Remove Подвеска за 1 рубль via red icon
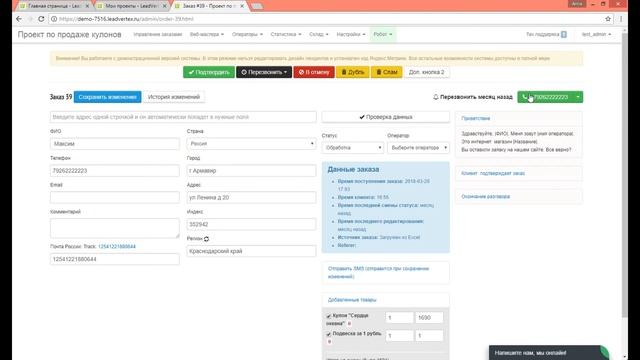640x360 pixels. (x=329, y=342)
